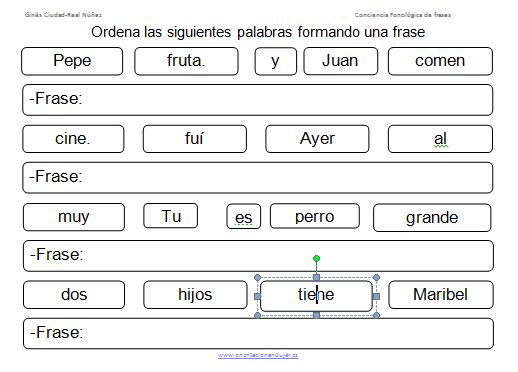This screenshot has width=518, height=372.
Task: Click the top middle handle of tiene box
Action: 316,277
